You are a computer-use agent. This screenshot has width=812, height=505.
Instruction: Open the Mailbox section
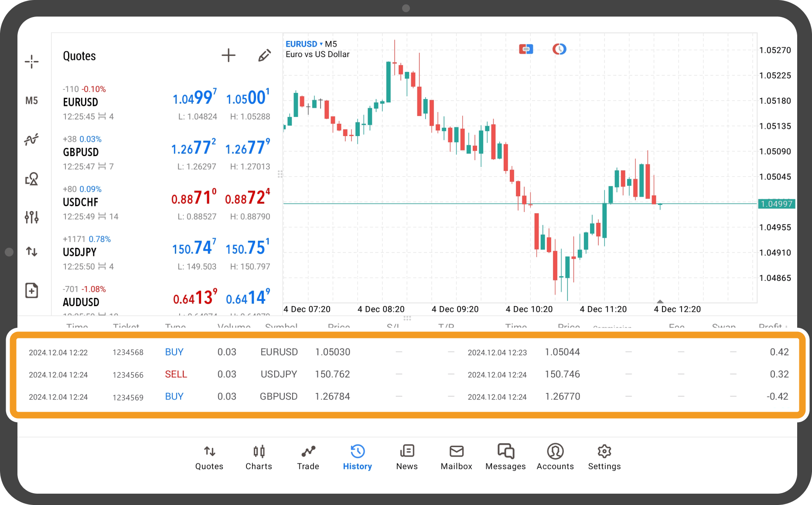(x=456, y=457)
